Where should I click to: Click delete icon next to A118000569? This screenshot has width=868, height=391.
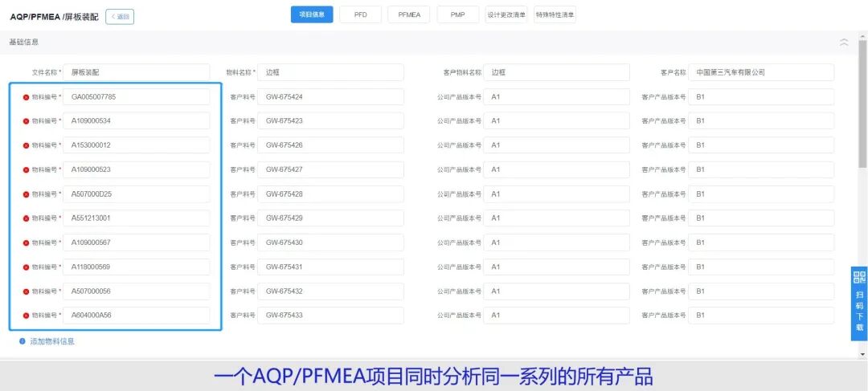click(26, 267)
